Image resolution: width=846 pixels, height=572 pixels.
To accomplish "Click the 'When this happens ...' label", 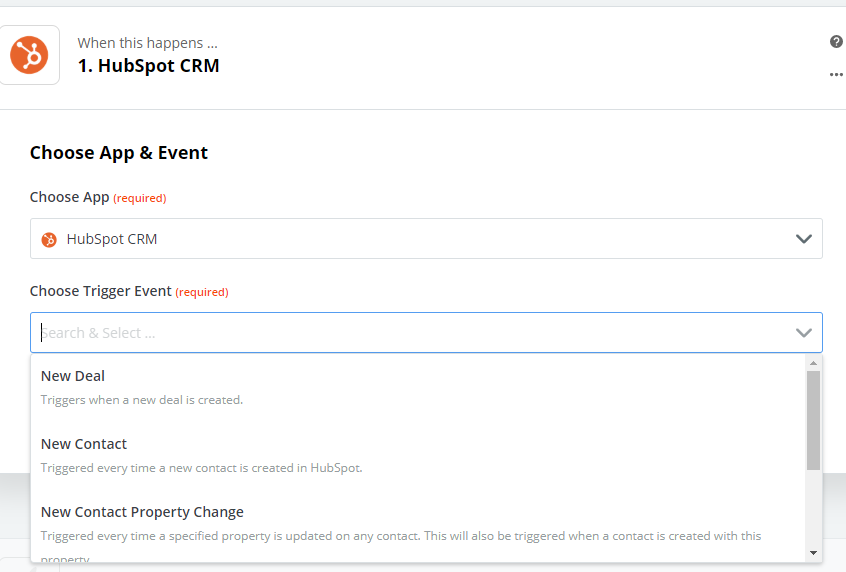I will coord(147,43).
